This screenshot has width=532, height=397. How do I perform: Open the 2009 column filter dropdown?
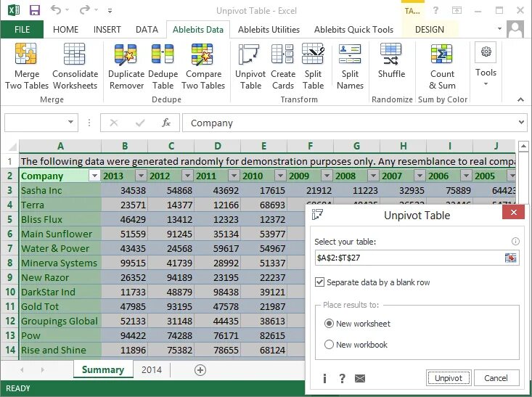point(327,176)
